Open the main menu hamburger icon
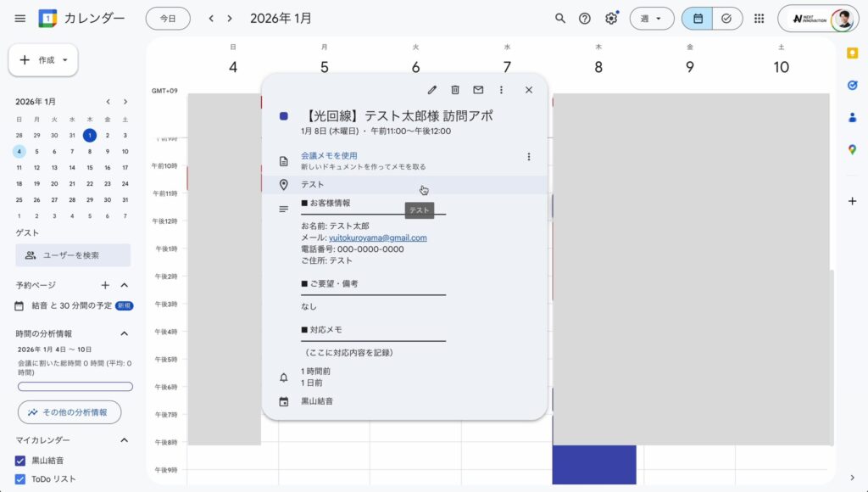Image resolution: width=868 pixels, height=492 pixels. coord(20,19)
